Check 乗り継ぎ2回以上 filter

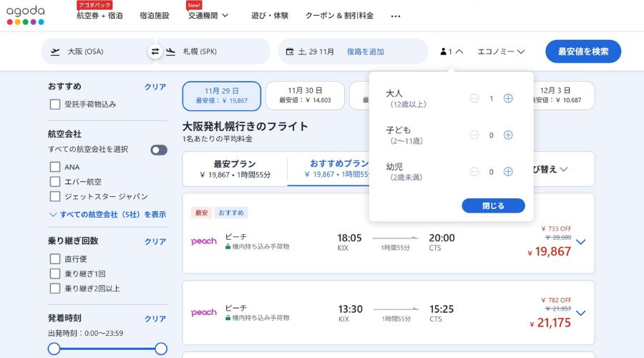pos(55,289)
